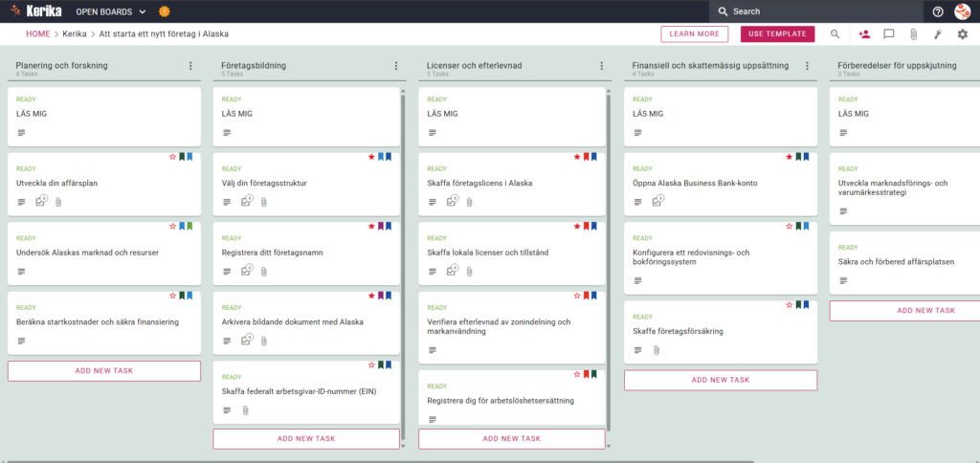Click the board search magnifier icon
The width and height of the screenshot is (980, 463).
tap(835, 34)
